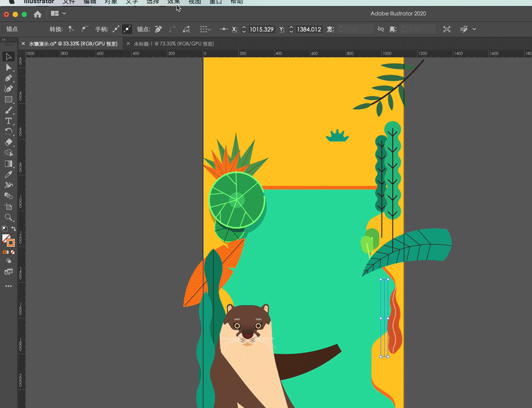Select the Rotate tool

(9, 132)
